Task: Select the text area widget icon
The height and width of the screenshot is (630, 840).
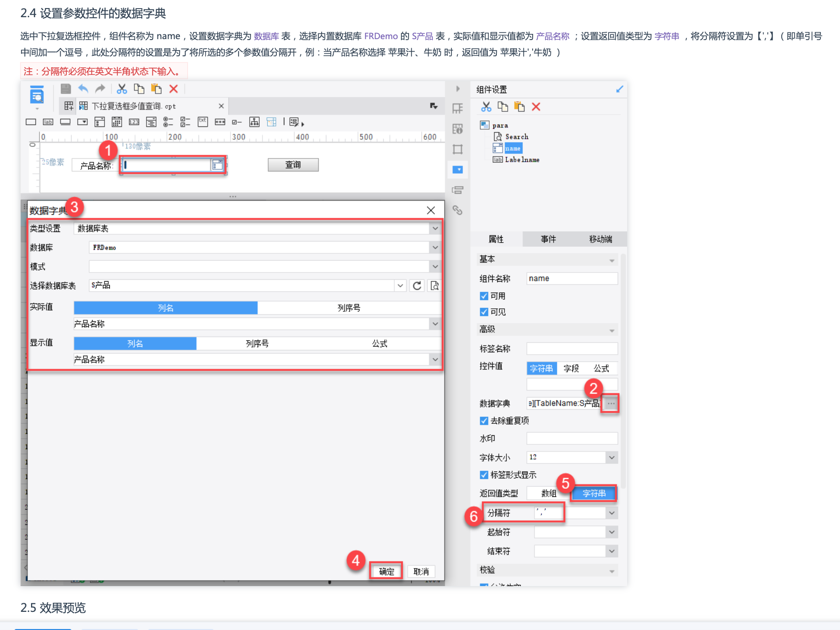Action: tap(203, 122)
